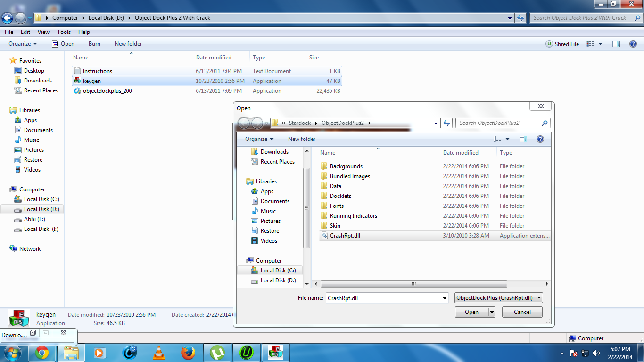Open the Tools menu
The width and height of the screenshot is (644, 362).
pyautogui.click(x=64, y=32)
